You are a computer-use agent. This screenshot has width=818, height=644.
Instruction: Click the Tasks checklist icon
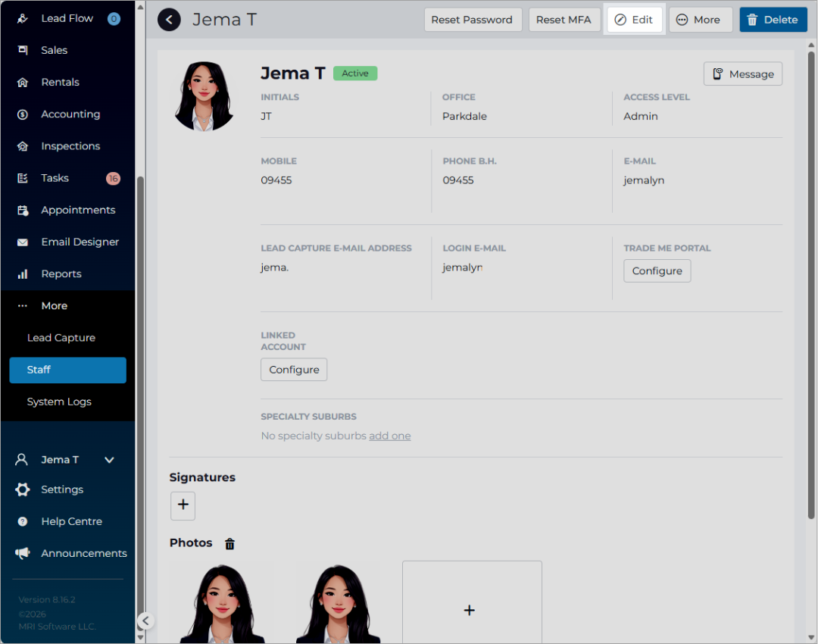tap(23, 179)
